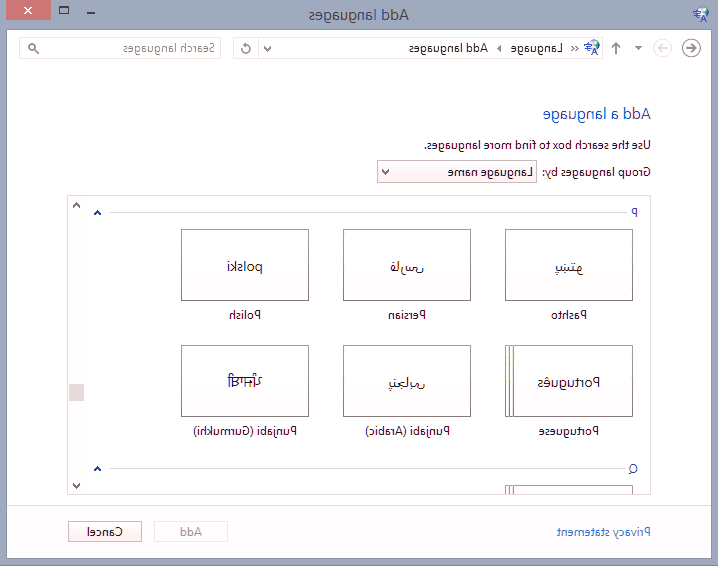Close the Add languages window

click(28, 10)
